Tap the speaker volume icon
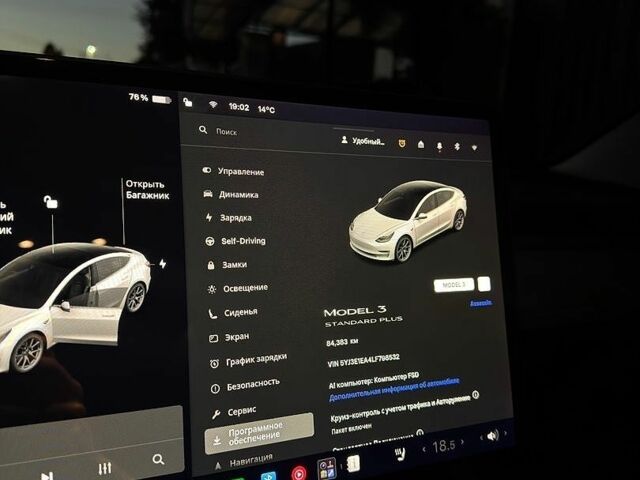 tap(493, 436)
